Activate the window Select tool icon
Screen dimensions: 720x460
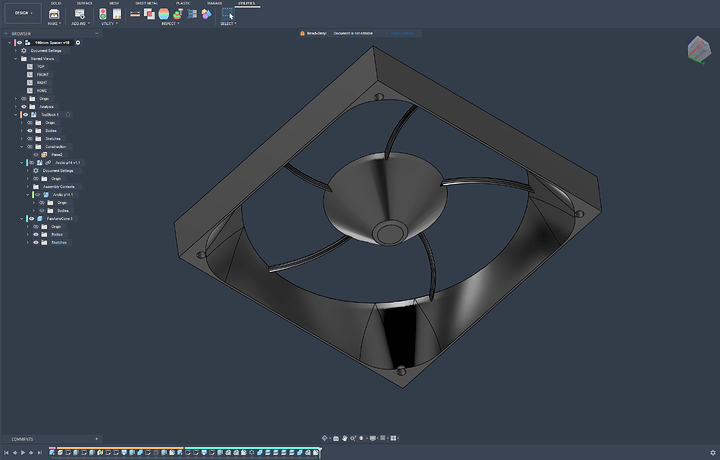coord(228,14)
